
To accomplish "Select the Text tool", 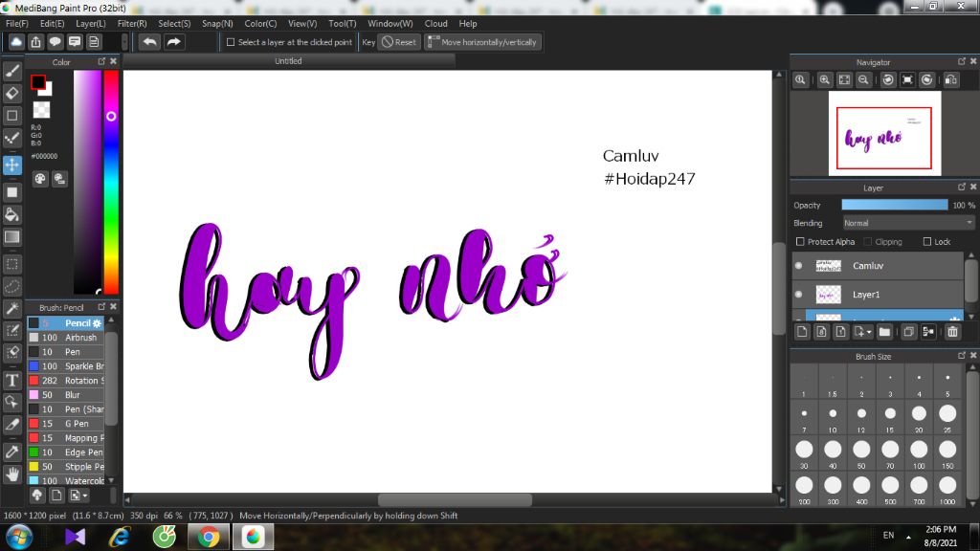I will (x=11, y=381).
